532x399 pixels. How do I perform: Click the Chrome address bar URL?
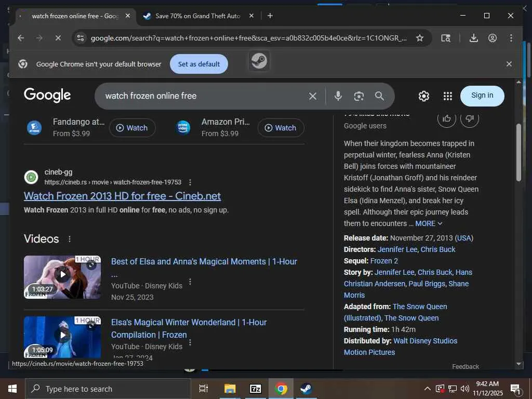point(248,38)
